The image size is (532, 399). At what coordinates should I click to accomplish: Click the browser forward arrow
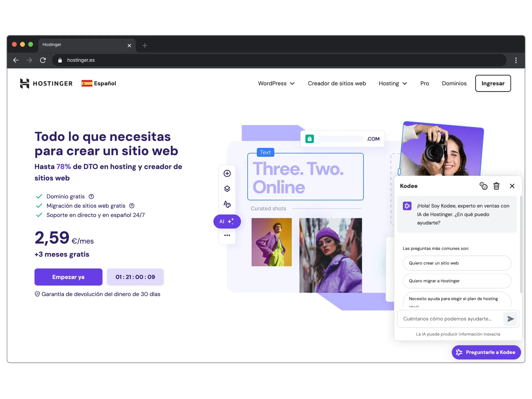(29, 60)
